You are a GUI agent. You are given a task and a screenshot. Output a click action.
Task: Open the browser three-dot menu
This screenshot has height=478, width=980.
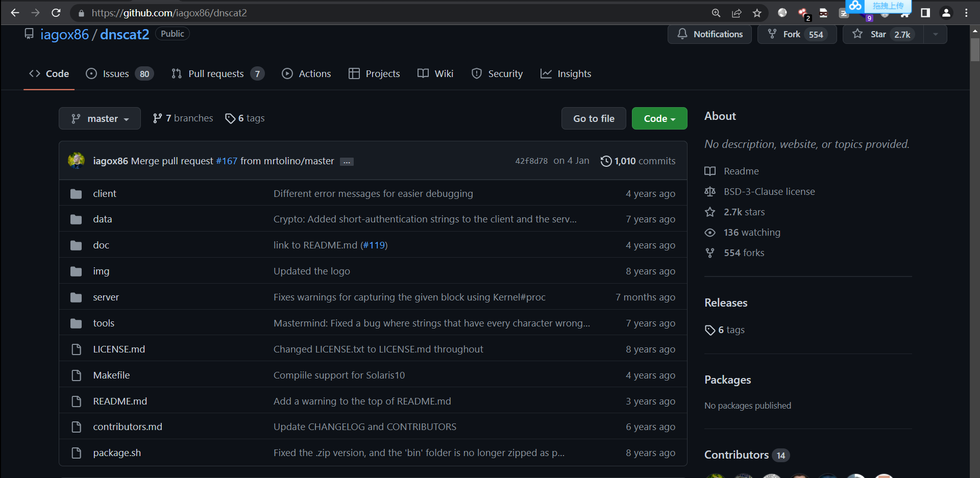(x=966, y=13)
